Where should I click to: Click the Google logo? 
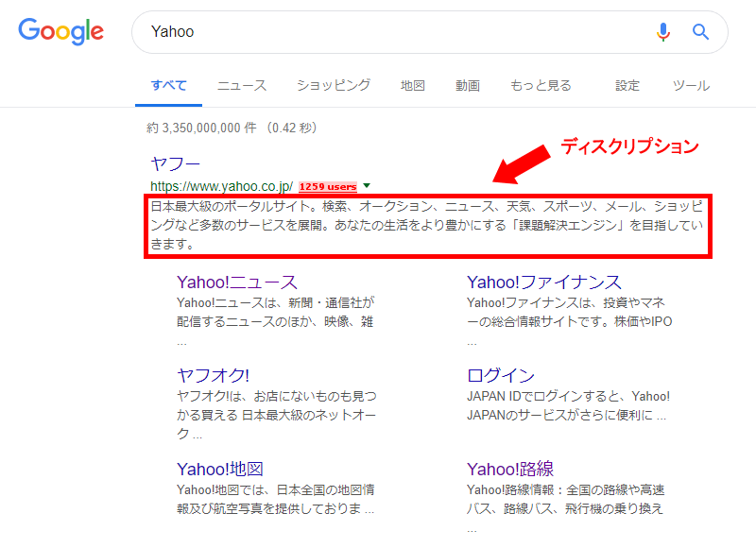coord(60,31)
